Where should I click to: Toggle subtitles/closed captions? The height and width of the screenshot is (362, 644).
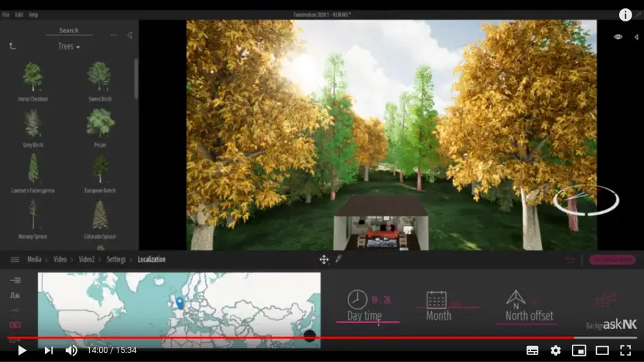533,350
